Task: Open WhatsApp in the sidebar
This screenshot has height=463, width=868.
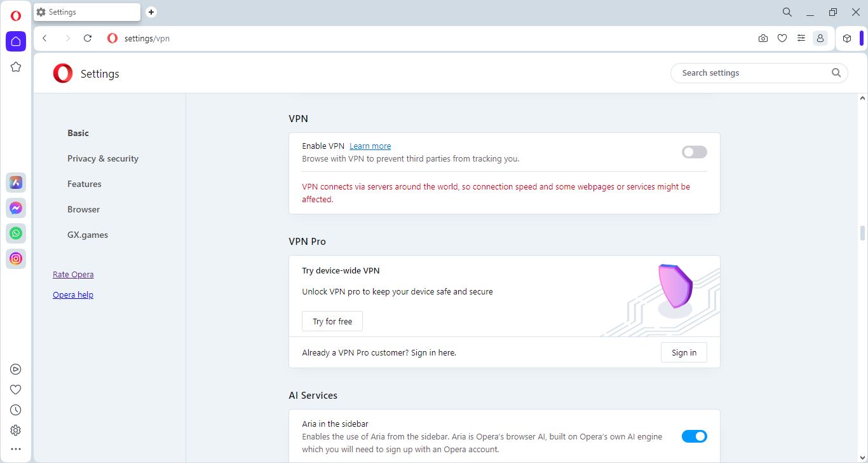Action: (16, 233)
